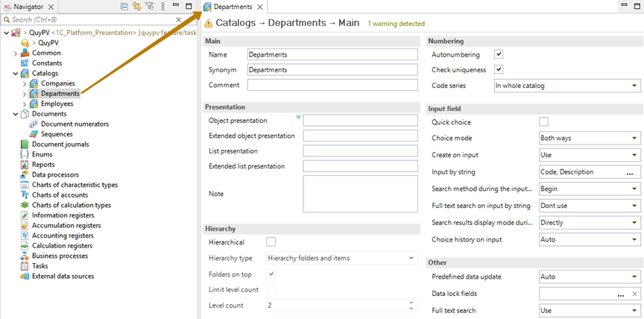The height and width of the screenshot is (319, 644).
Task: Open Navigator view menu (three dots)
Action: (x=162, y=6)
